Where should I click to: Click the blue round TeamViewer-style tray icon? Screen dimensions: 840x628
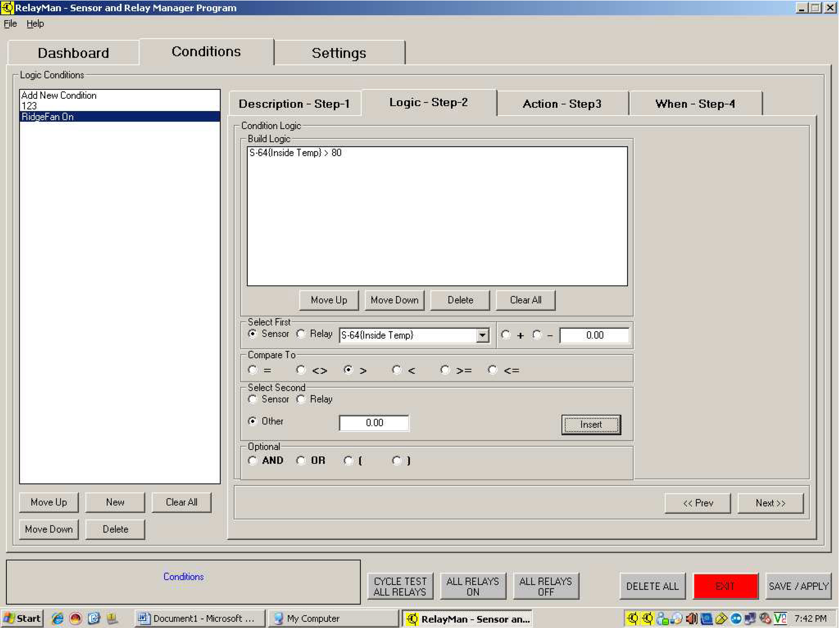pos(736,619)
